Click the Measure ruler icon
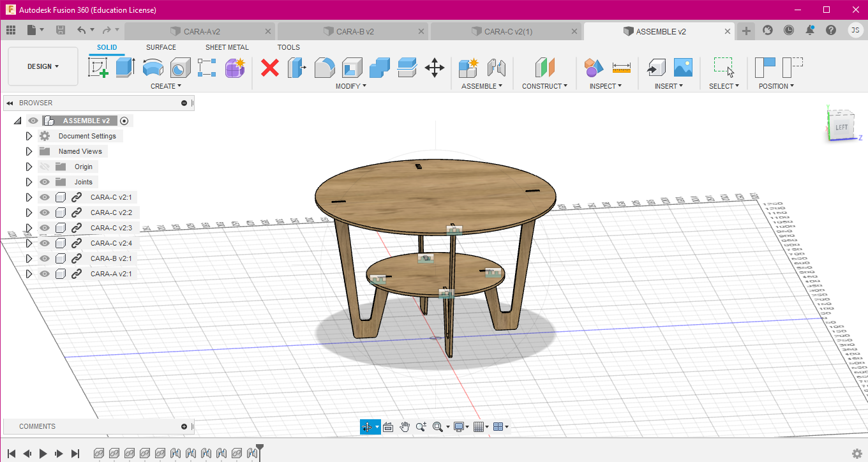The width and height of the screenshot is (868, 462). pyautogui.click(x=621, y=67)
